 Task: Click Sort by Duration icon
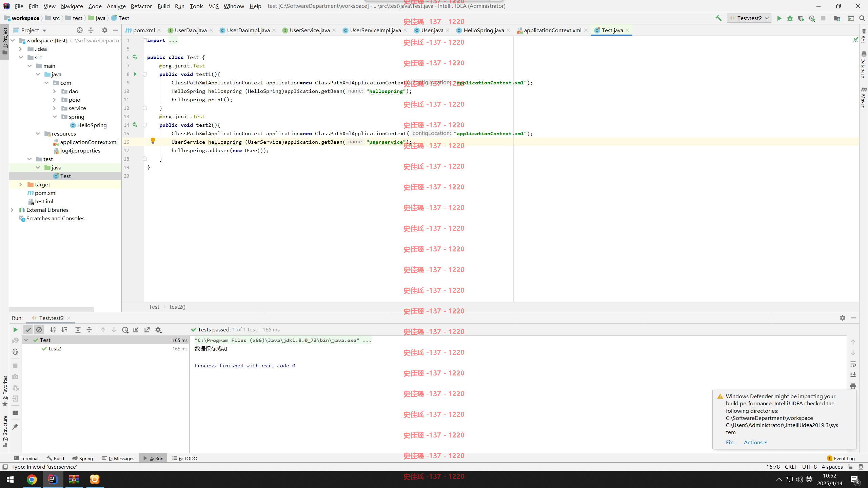[x=64, y=330]
